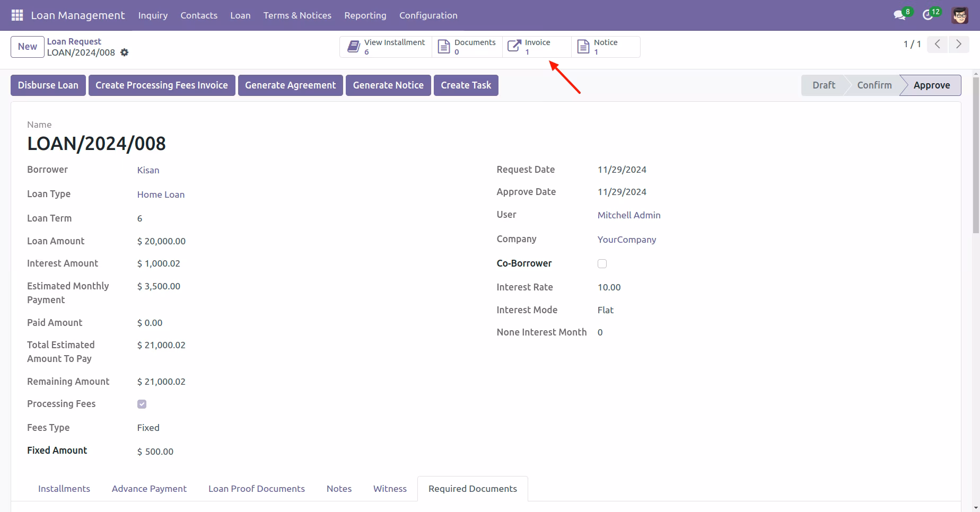Click the New button

28,47
